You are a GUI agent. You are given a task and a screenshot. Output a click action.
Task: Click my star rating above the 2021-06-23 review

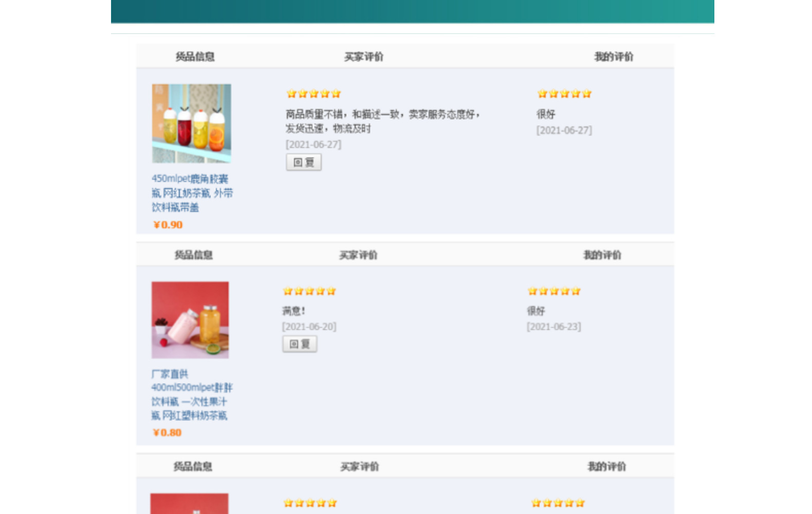(x=554, y=291)
